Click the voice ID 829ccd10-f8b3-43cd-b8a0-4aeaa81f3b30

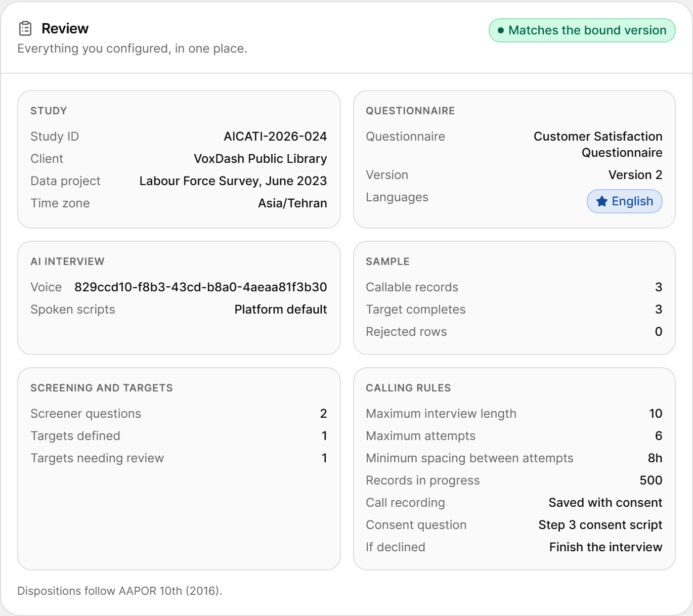pos(201,287)
